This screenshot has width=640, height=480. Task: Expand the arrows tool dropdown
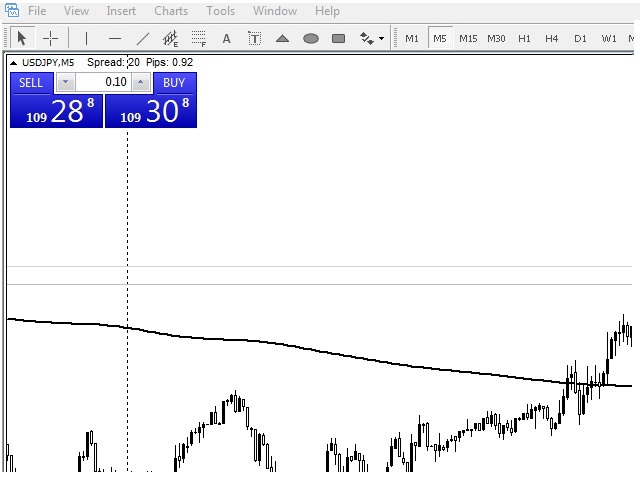point(381,39)
